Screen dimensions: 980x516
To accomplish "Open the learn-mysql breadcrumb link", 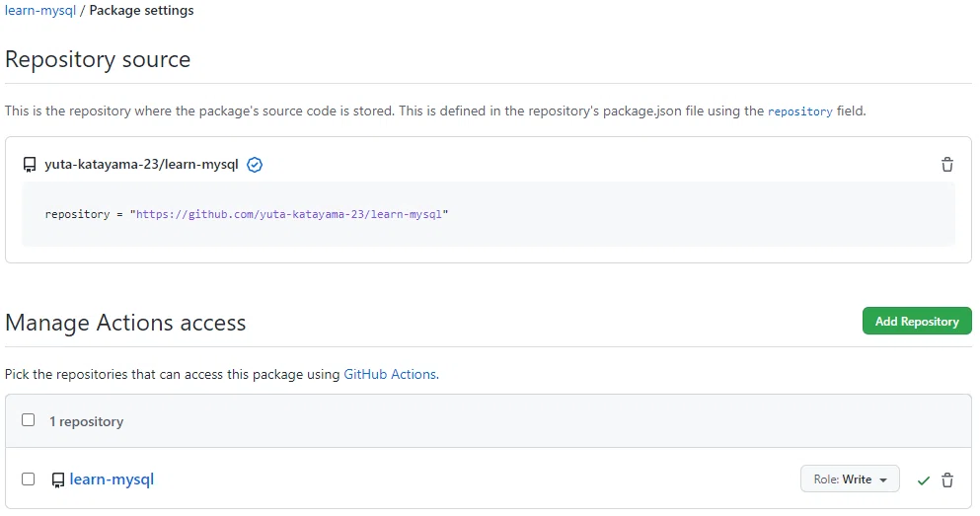I will click(x=40, y=11).
